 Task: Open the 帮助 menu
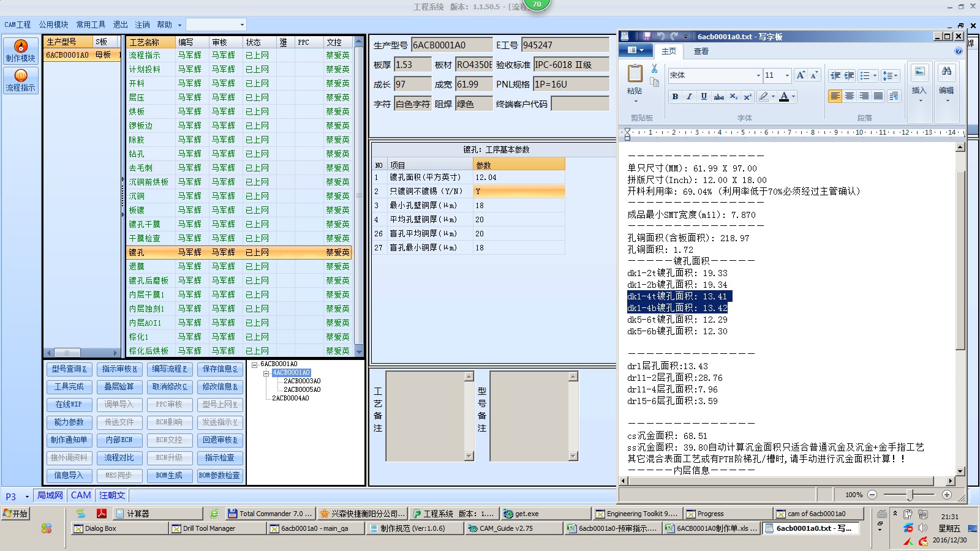164,24
